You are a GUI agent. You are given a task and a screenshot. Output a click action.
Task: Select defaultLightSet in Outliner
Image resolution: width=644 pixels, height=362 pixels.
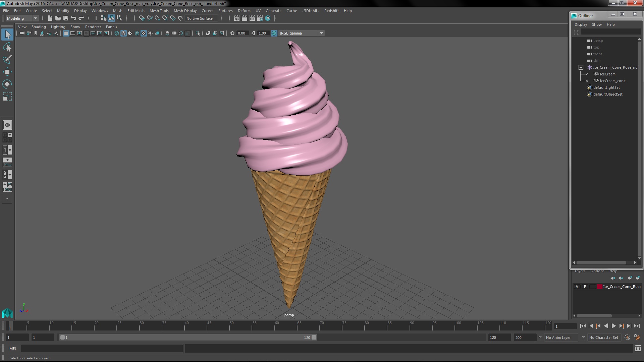(x=606, y=87)
